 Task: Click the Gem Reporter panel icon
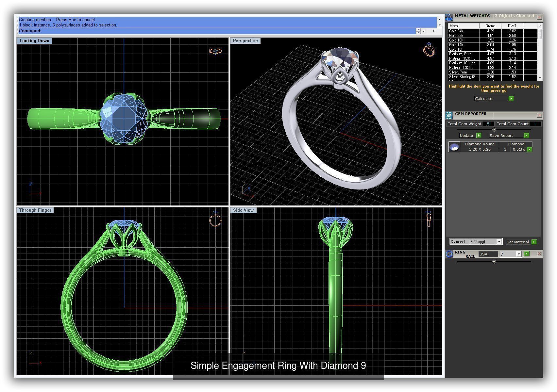tap(449, 115)
